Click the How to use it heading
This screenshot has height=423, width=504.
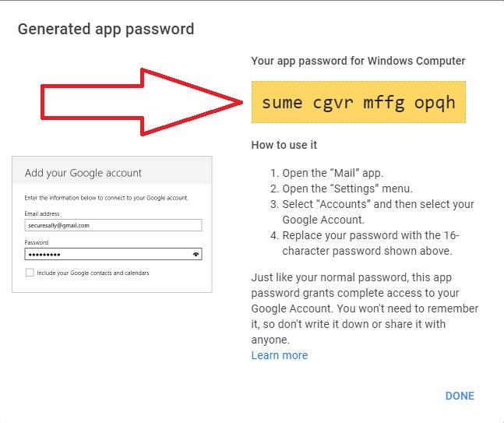click(284, 145)
